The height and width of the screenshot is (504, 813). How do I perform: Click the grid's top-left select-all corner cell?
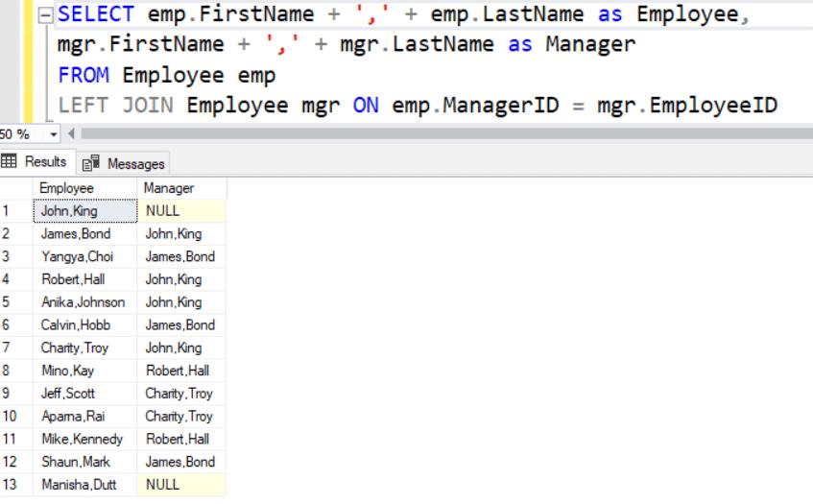point(15,188)
